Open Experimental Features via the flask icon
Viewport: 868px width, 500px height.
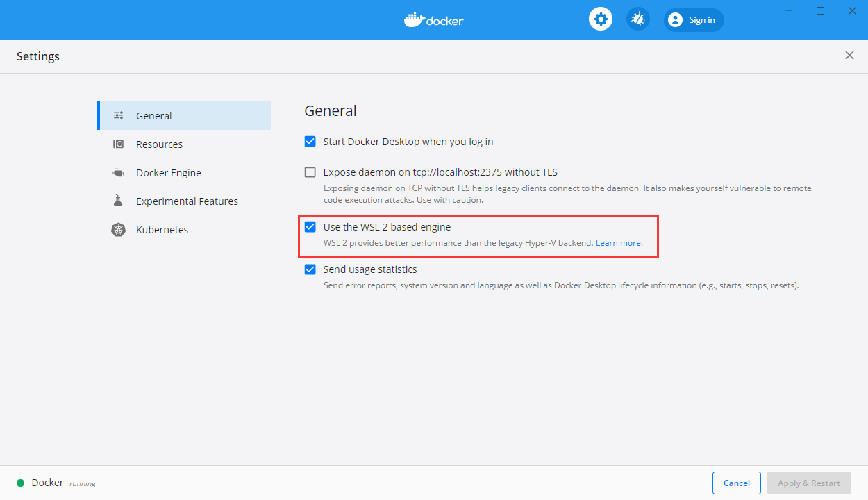click(x=118, y=201)
